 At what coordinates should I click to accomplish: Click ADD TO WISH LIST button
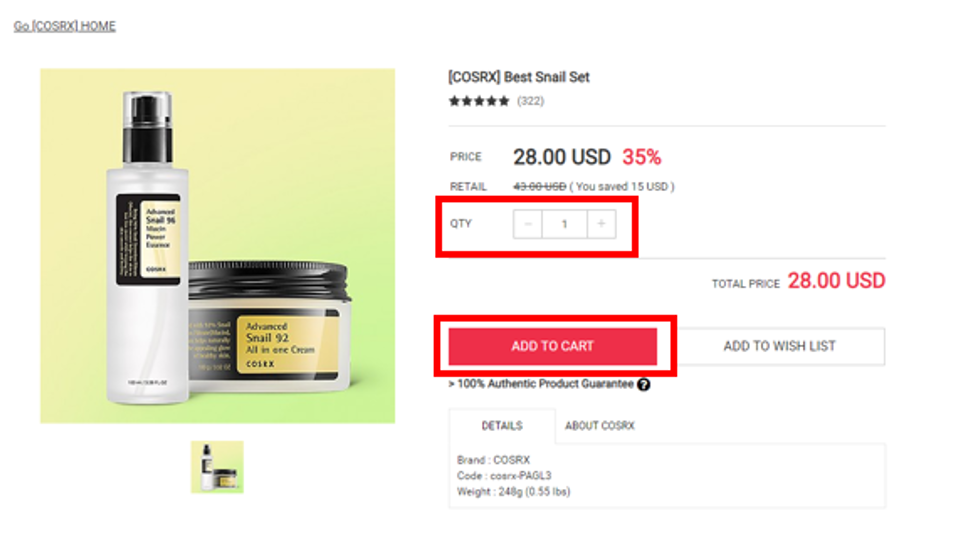(779, 346)
